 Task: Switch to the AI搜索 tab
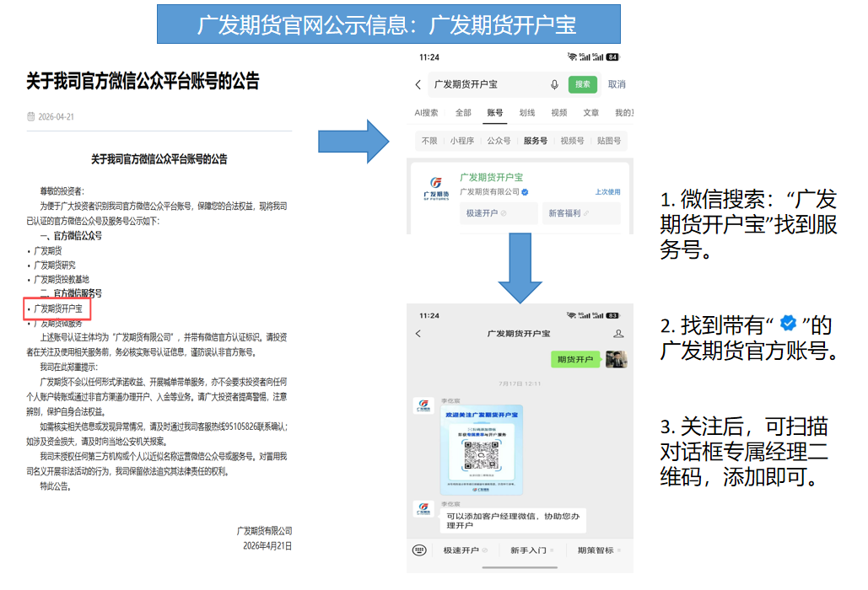pyautogui.click(x=426, y=113)
